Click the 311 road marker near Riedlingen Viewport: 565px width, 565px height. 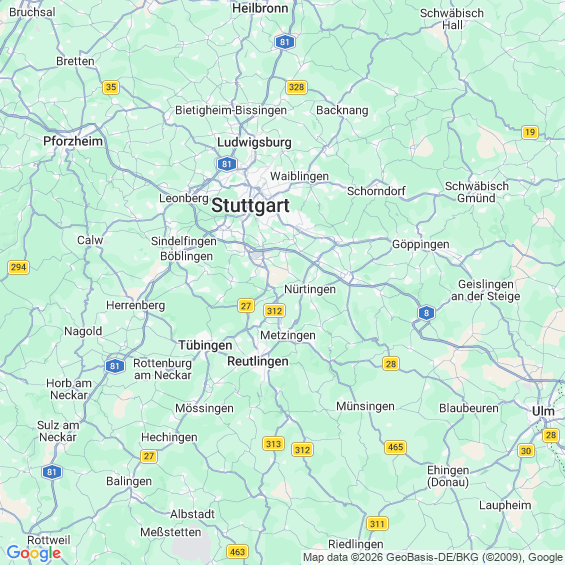[377, 524]
